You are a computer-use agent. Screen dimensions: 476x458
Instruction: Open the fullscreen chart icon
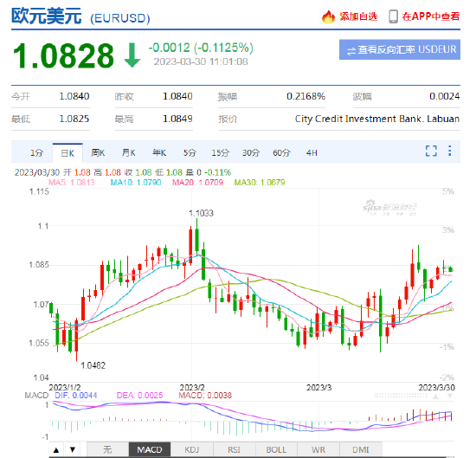[431, 151]
